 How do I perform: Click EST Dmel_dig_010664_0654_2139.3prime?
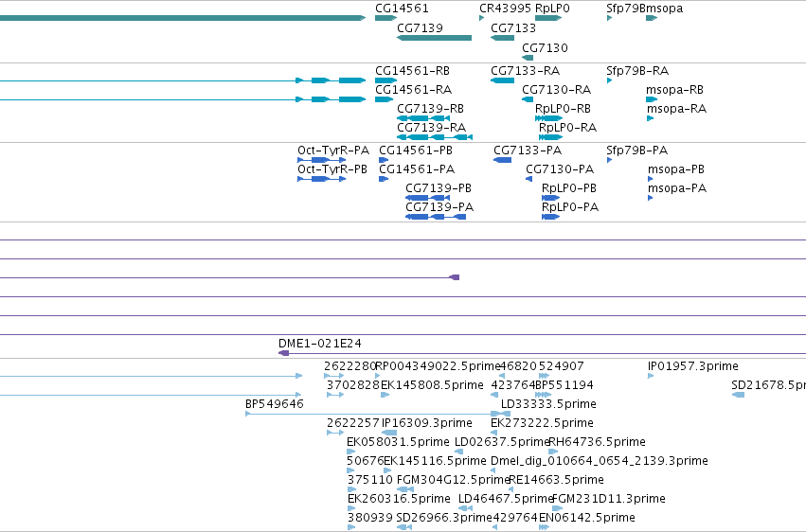pos(600,462)
